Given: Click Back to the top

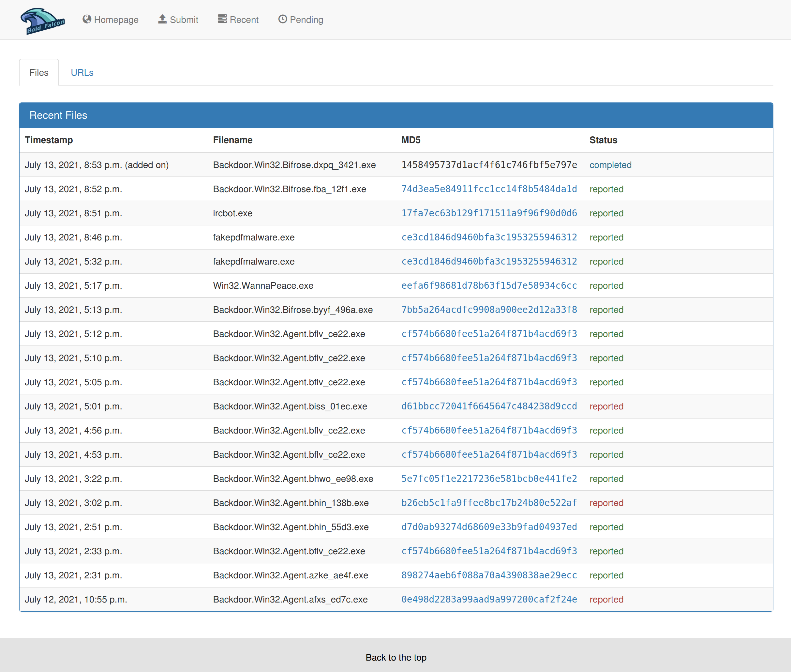Looking at the screenshot, I should coord(396,657).
